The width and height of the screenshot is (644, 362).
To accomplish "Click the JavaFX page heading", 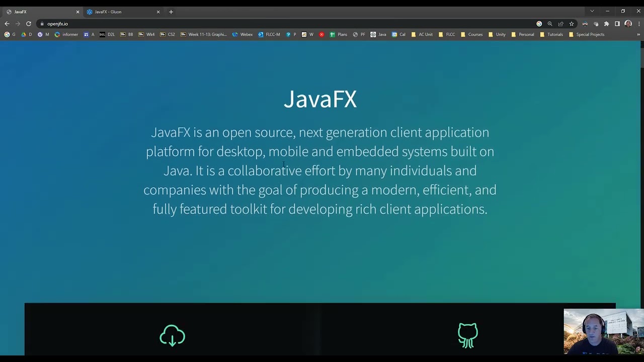I will 320,99.
